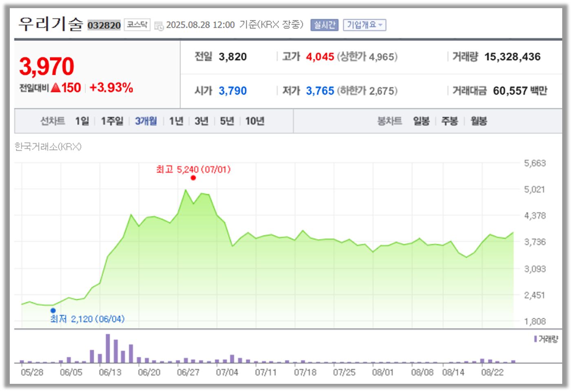Click the 3,736 y-axis label
572x392 pixels.
pos(535,242)
